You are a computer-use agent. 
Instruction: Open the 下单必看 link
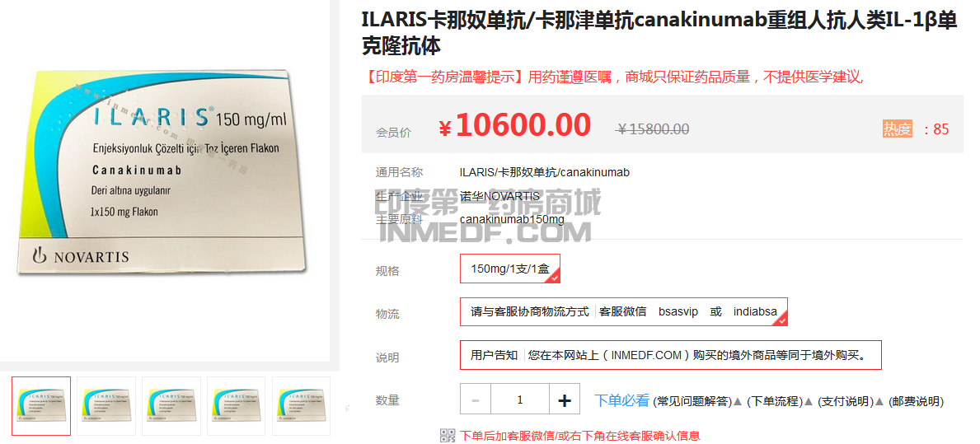tap(621, 401)
